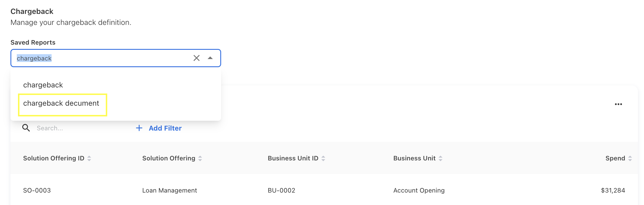The width and height of the screenshot is (644, 205).
Task: Select the SO-0003 row cell
Action: tap(37, 191)
